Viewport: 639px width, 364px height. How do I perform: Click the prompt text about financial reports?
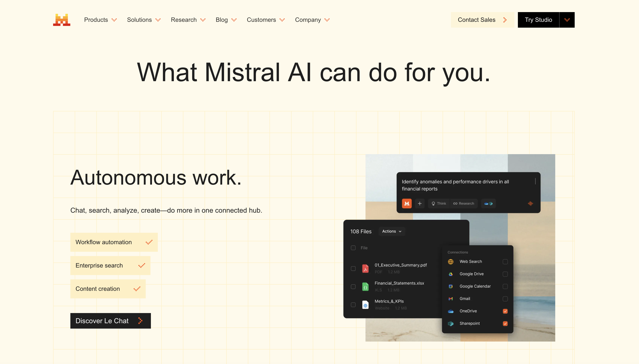coord(455,185)
